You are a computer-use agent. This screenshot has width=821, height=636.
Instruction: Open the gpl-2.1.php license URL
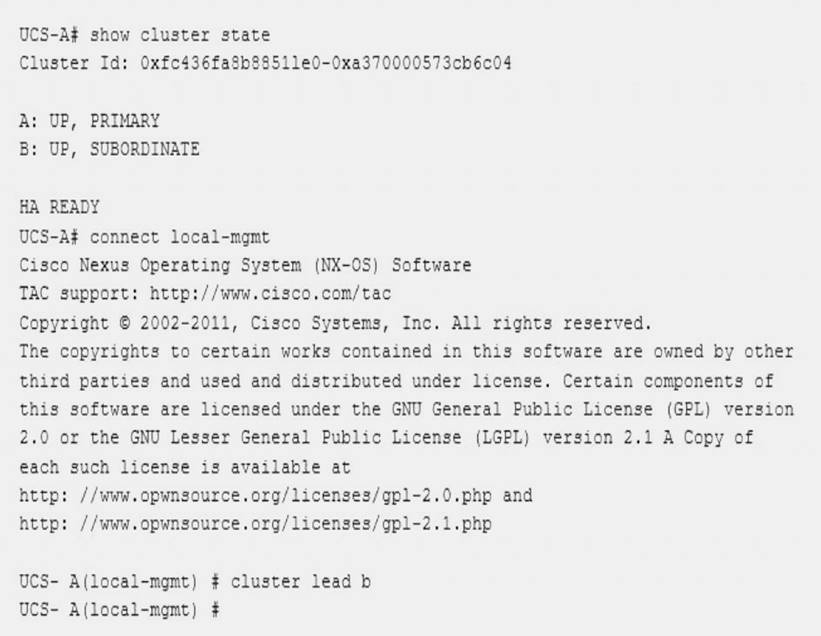pyautogui.click(x=255, y=524)
